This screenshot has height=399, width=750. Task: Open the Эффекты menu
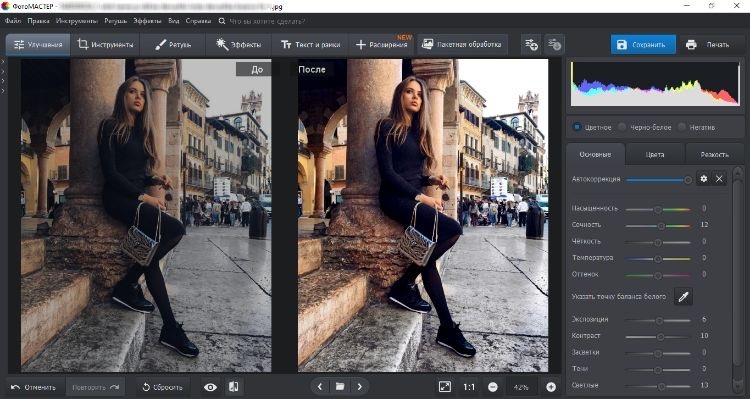point(147,21)
